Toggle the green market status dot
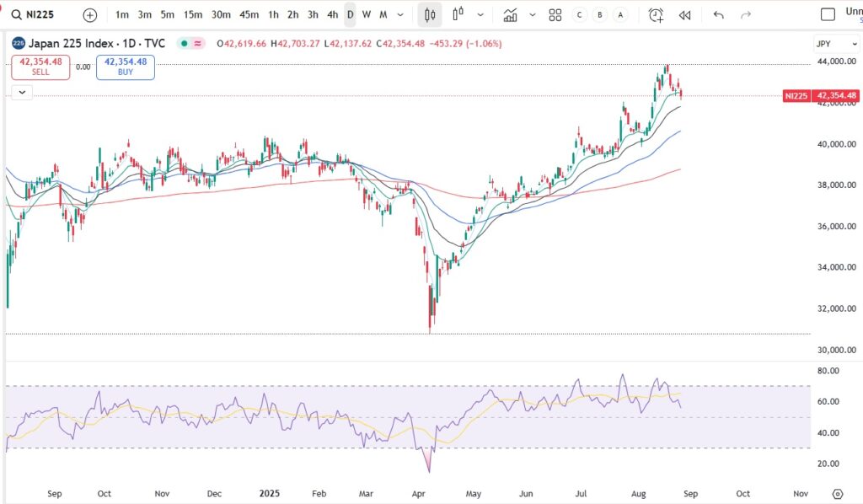Viewport: 863px width, 504px height. pyautogui.click(x=185, y=44)
